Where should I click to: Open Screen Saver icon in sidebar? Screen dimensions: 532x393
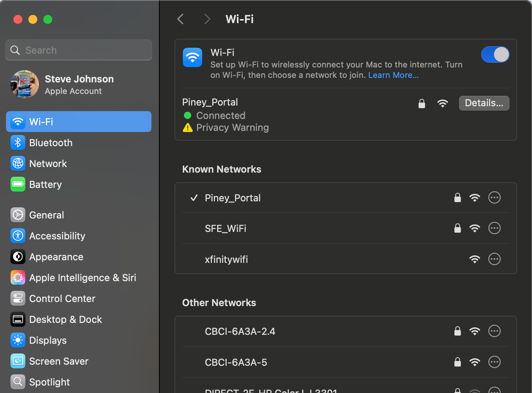click(18, 361)
